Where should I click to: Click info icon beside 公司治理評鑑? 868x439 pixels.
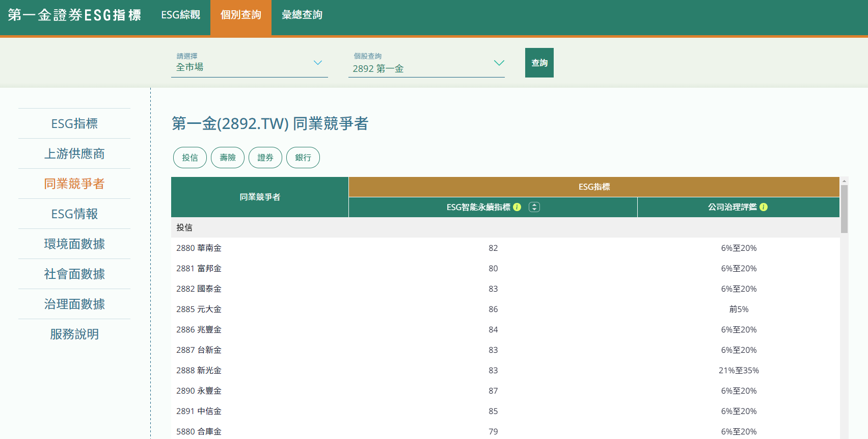click(763, 207)
